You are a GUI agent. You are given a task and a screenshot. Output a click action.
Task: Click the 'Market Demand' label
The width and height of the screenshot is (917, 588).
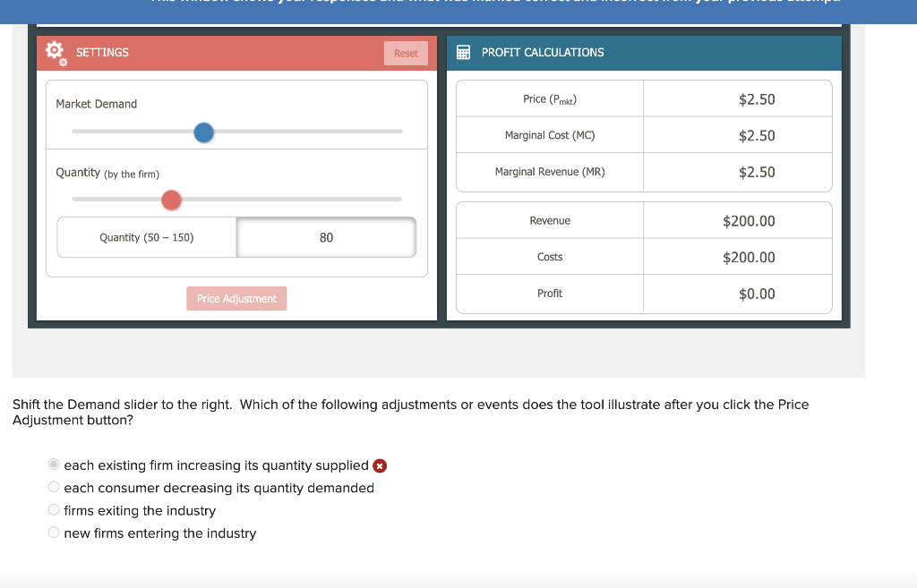[x=97, y=104]
